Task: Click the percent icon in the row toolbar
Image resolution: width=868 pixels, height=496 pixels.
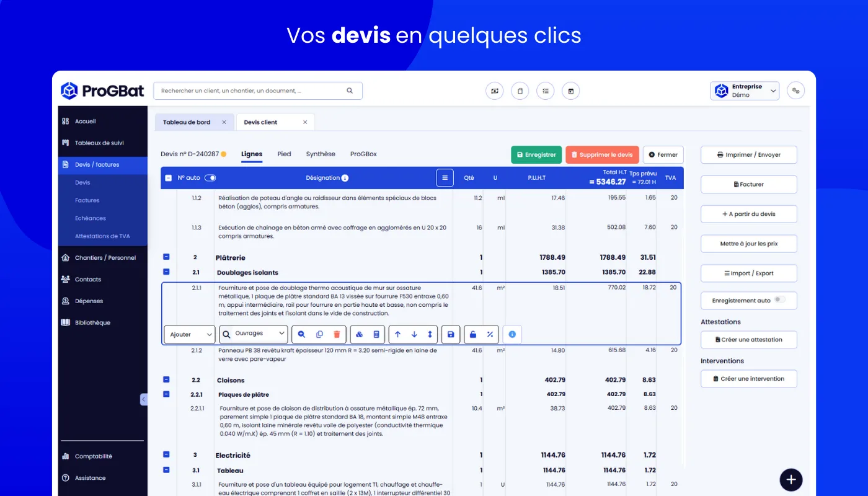Action: point(490,334)
